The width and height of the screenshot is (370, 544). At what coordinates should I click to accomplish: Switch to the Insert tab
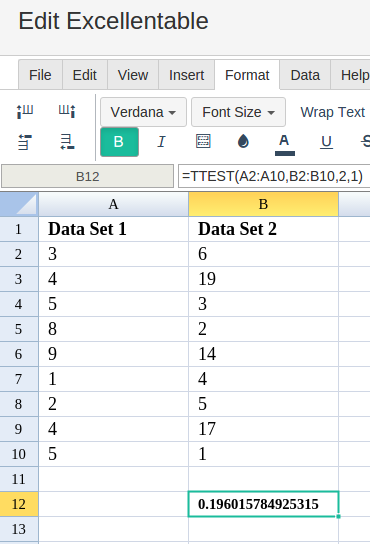point(186,75)
